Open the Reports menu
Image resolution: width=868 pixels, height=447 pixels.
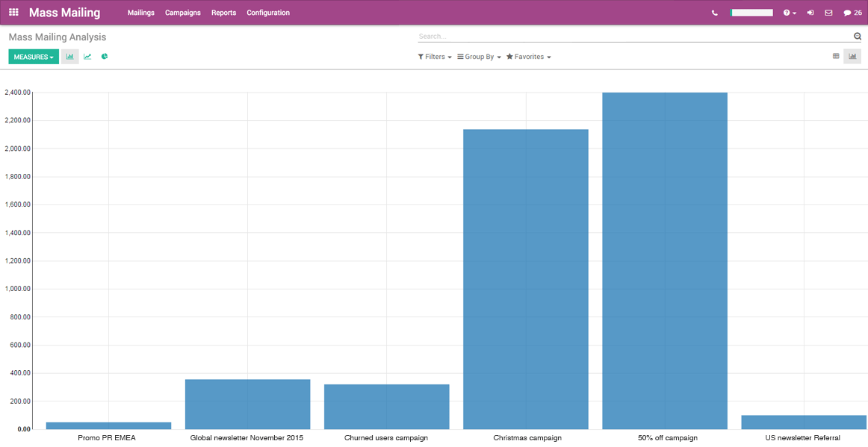[223, 13]
